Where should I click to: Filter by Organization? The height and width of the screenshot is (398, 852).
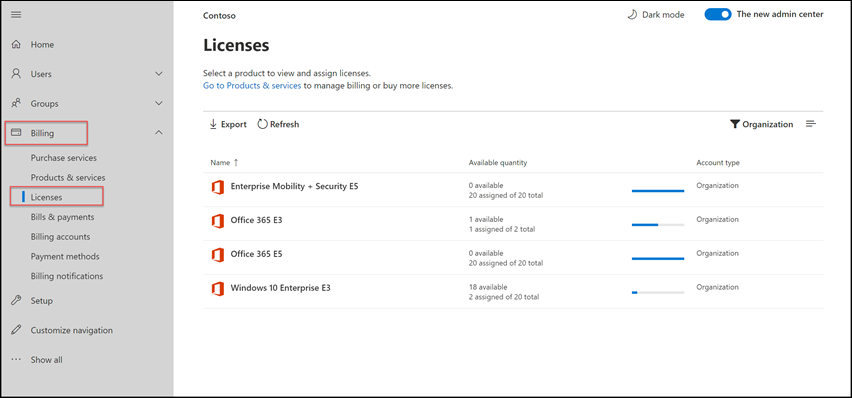coord(761,125)
